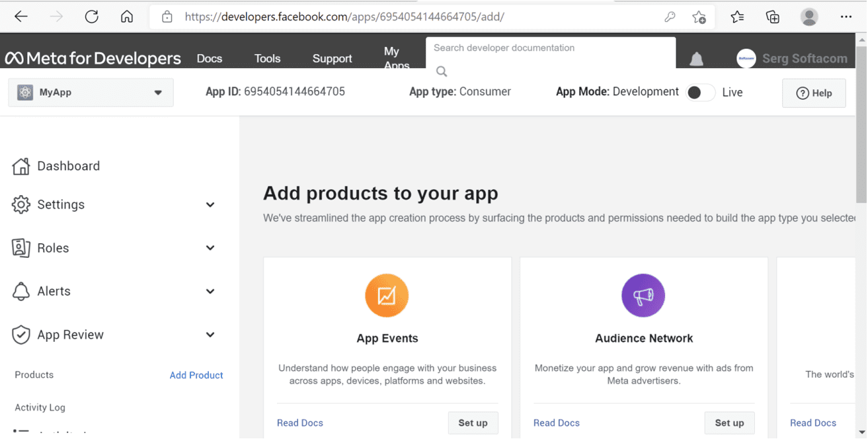Click the orange App Events icon
The height and width of the screenshot is (443, 868).
click(x=387, y=296)
